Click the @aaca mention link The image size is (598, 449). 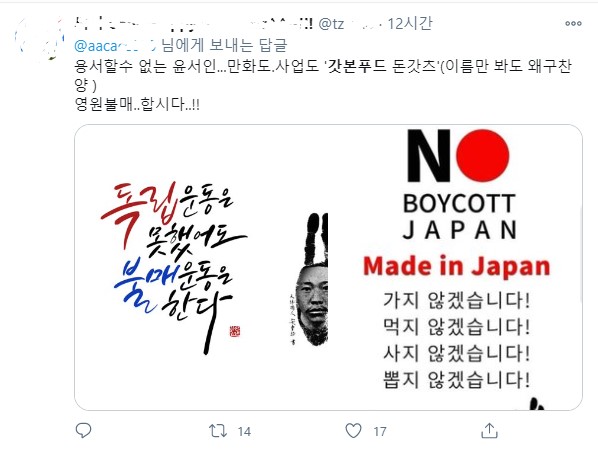(115, 46)
